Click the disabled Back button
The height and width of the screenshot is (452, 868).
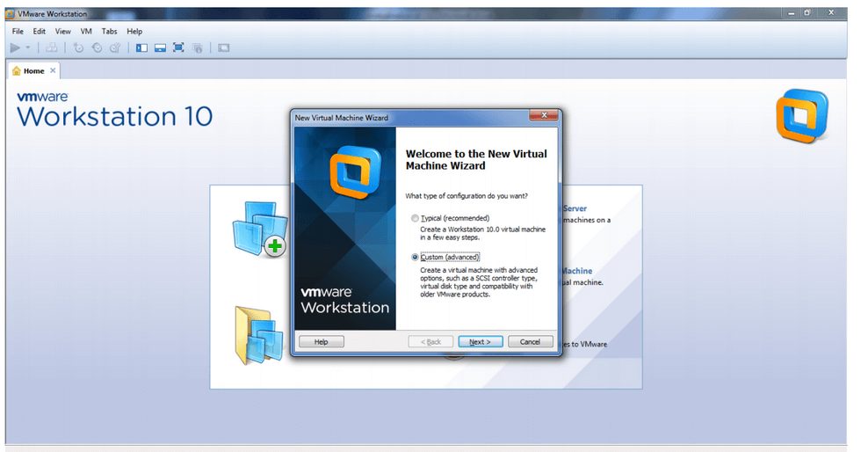[x=430, y=342]
